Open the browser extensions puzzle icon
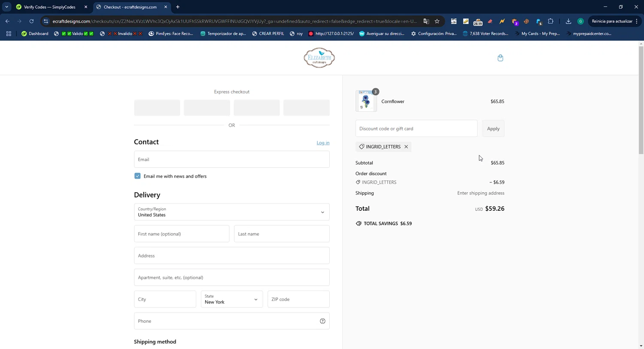Viewport: 644px width, 349px height. pyautogui.click(x=550, y=21)
